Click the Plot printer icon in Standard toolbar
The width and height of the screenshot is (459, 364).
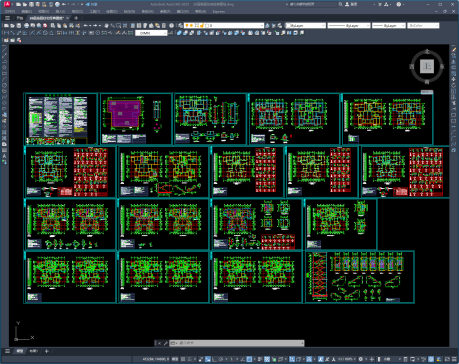point(26,25)
